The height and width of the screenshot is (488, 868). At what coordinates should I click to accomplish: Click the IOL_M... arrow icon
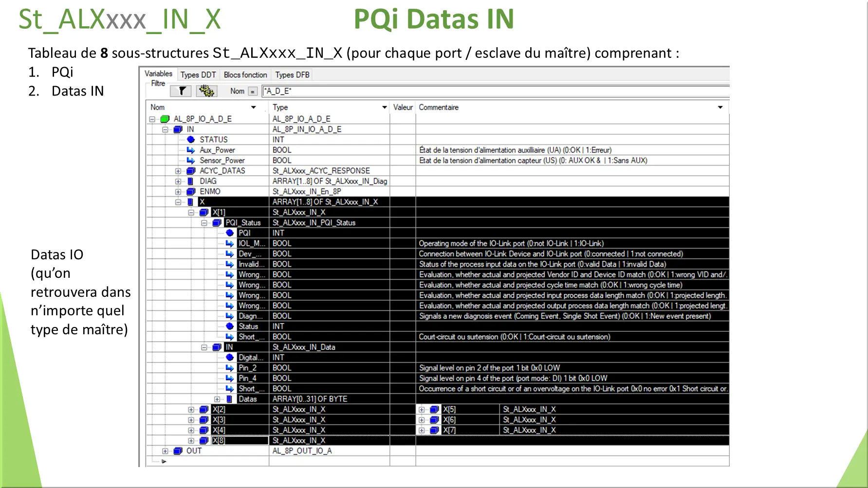click(230, 244)
